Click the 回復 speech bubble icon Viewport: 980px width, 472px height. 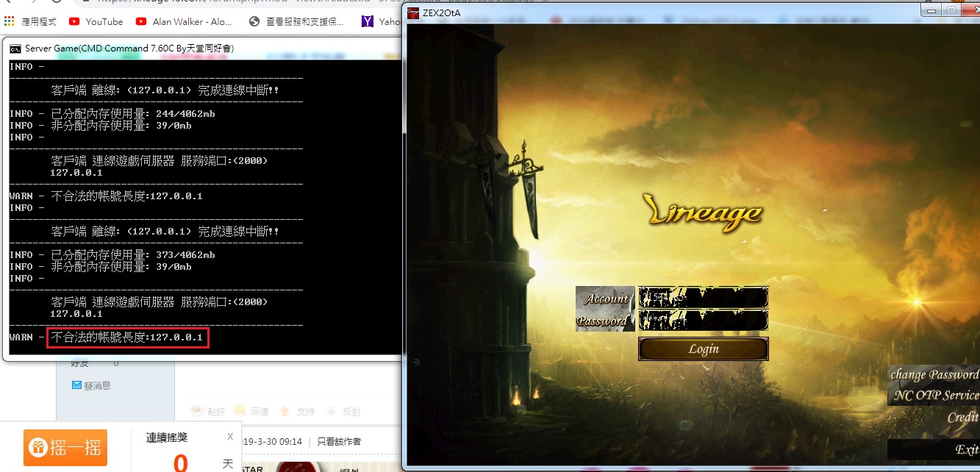240,411
